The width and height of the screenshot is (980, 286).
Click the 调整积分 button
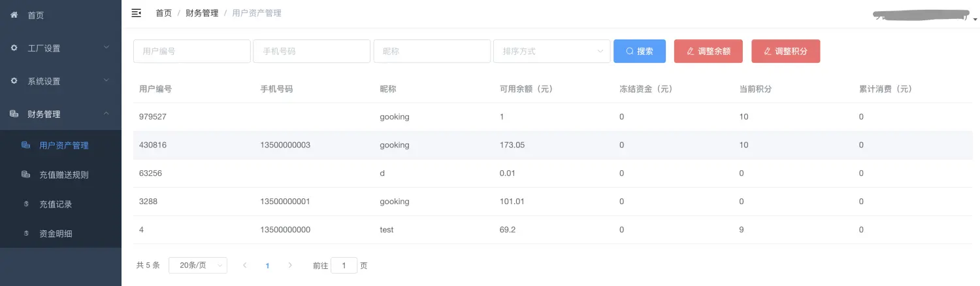point(785,51)
